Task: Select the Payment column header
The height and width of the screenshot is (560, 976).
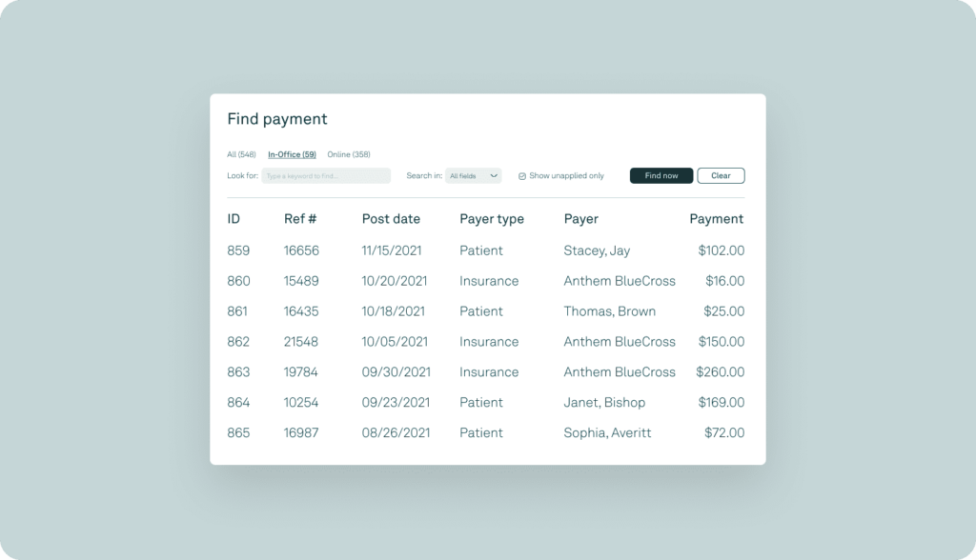Action: [x=717, y=219]
